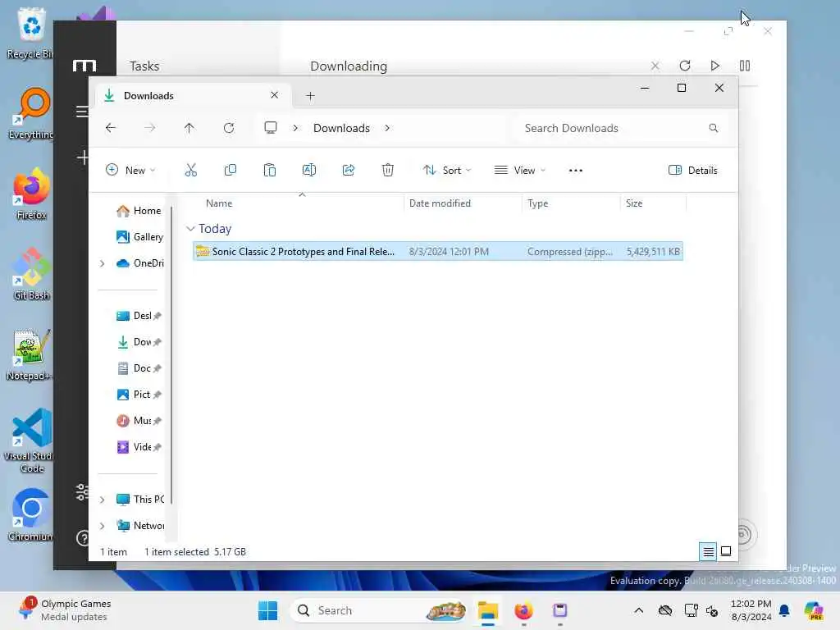Click the Motrix logo in sidebar
Viewport: 840px width, 630px height.
click(x=84, y=66)
